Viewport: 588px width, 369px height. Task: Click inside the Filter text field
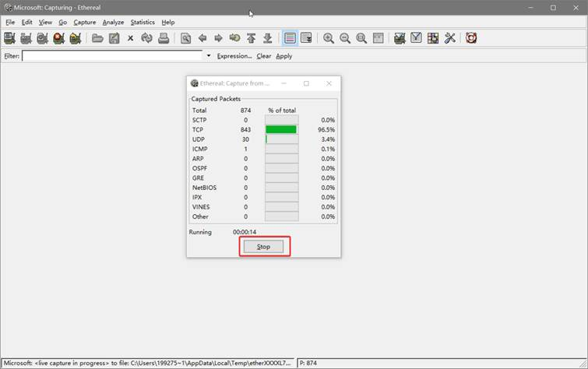[x=112, y=56]
